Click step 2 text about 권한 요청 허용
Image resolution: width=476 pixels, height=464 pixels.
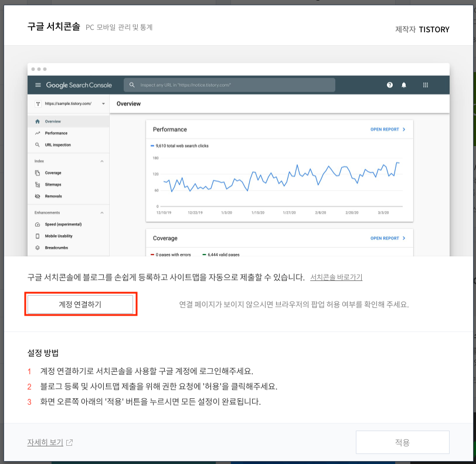[159, 386]
